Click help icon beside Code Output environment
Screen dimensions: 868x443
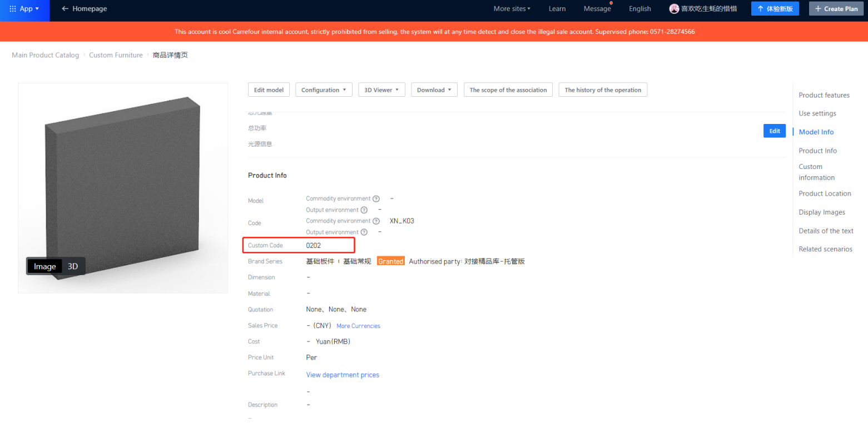(x=364, y=232)
